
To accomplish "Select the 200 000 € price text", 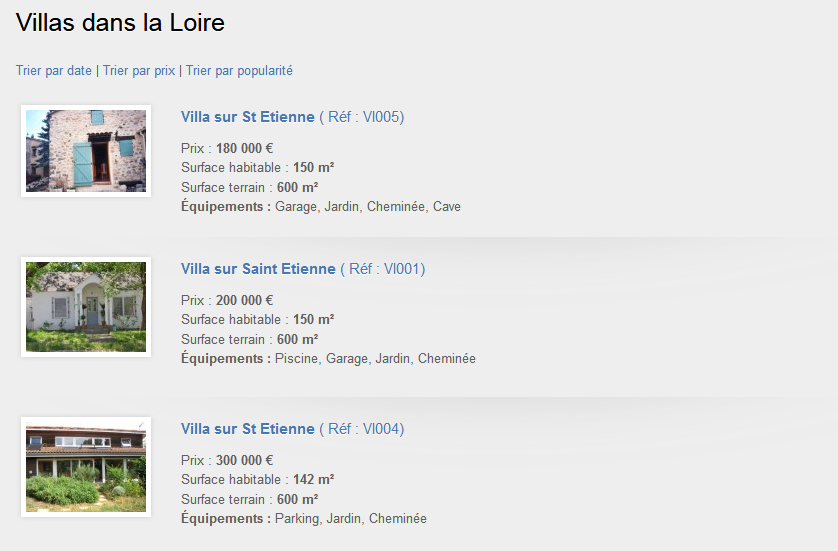I will tap(244, 301).
